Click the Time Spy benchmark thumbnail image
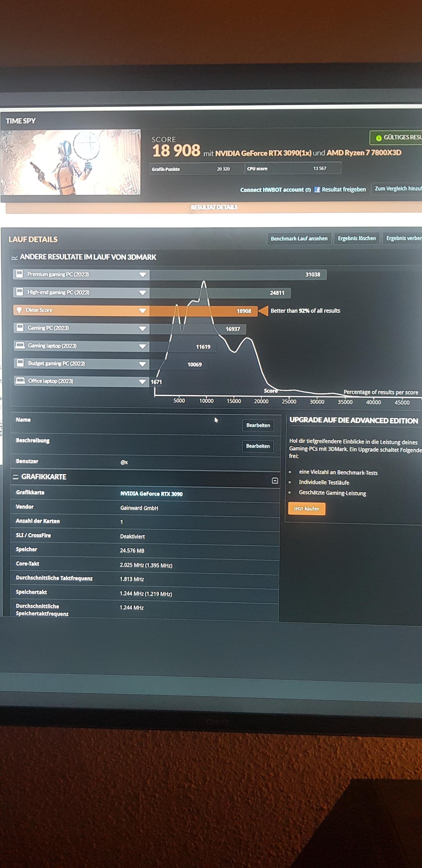Viewport: 422px width, 868px height. (71, 162)
